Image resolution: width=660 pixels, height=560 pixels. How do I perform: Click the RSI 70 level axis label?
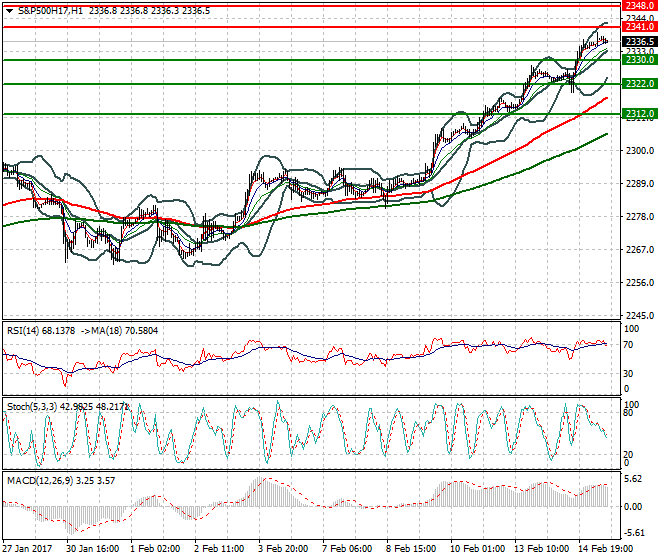628,345
